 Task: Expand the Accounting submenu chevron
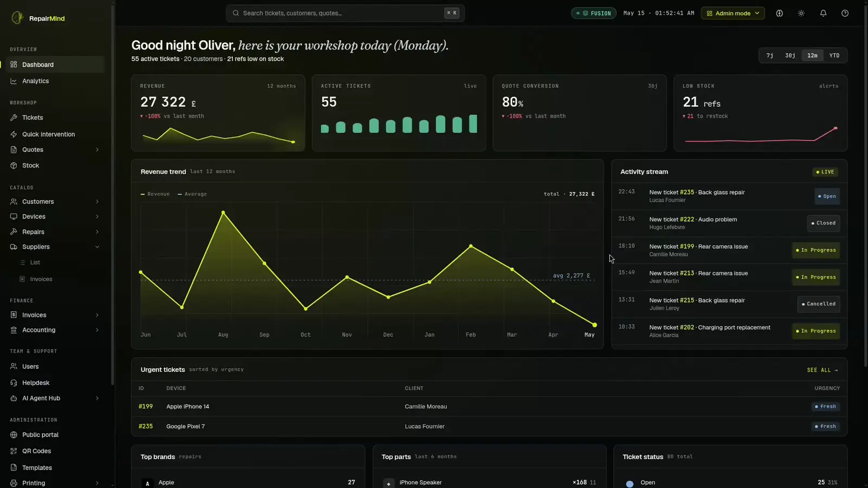(97, 330)
